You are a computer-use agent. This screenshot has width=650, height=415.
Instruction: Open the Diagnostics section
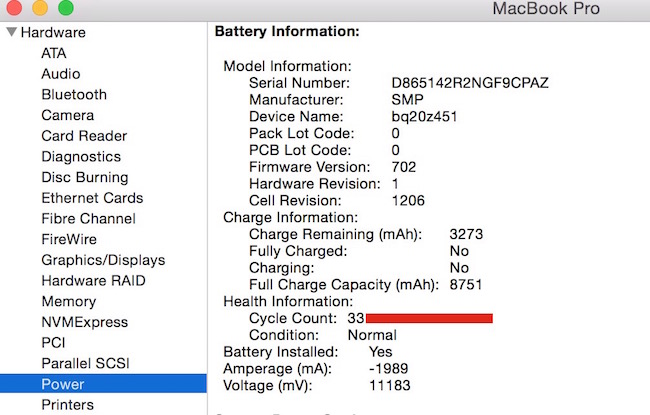pos(81,157)
